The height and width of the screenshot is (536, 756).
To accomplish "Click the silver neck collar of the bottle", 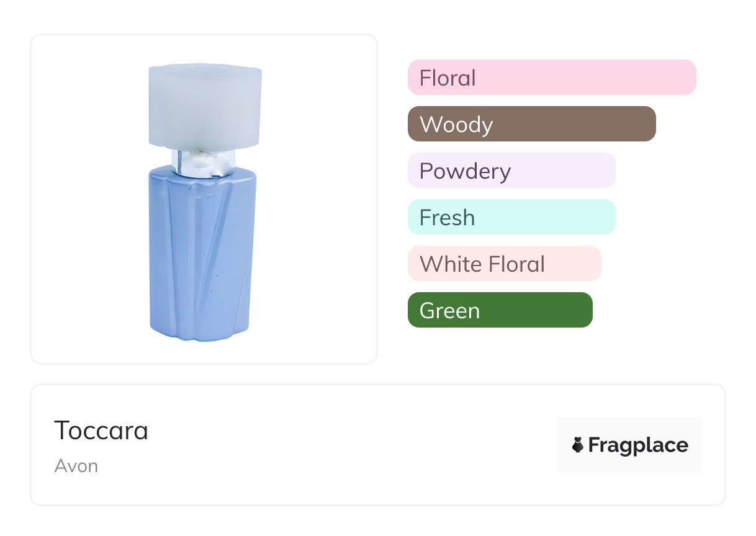I will [x=204, y=163].
